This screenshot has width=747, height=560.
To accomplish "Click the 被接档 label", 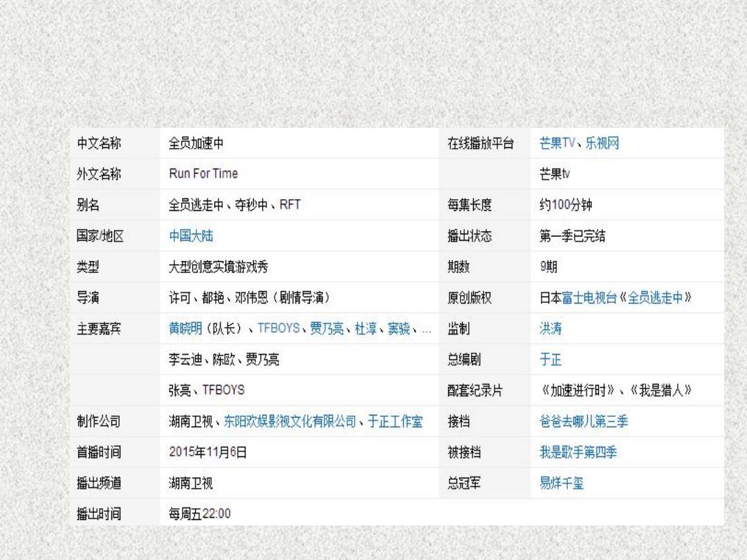I will [x=464, y=452].
